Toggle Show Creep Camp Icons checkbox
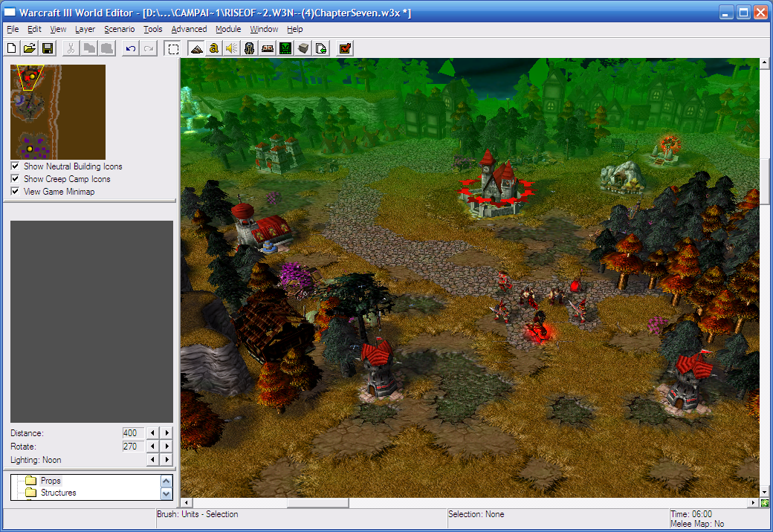Image resolution: width=773 pixels, height=532 pixels. [16, 178]
